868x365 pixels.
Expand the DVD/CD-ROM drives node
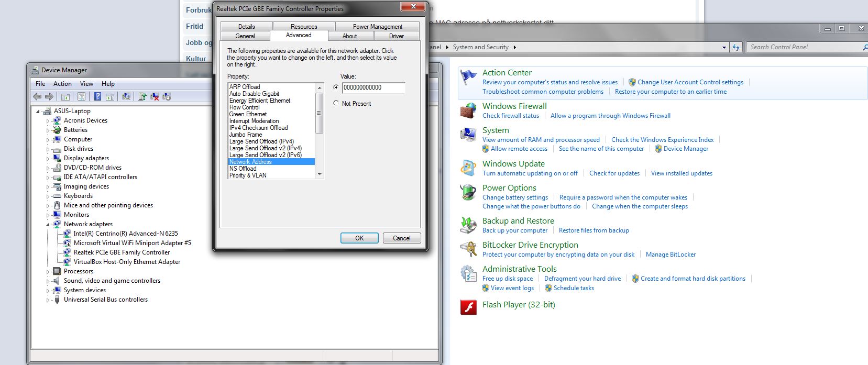(48, 168)
